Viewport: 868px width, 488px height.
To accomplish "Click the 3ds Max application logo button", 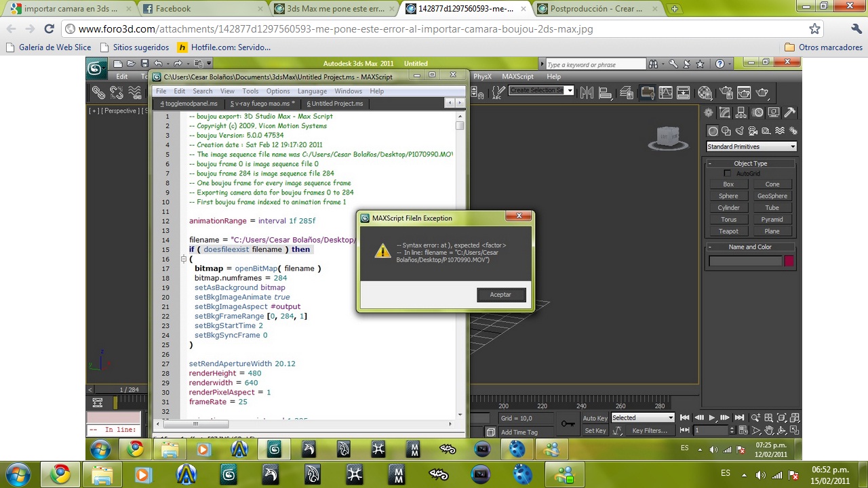I will (x=96, y=68).
